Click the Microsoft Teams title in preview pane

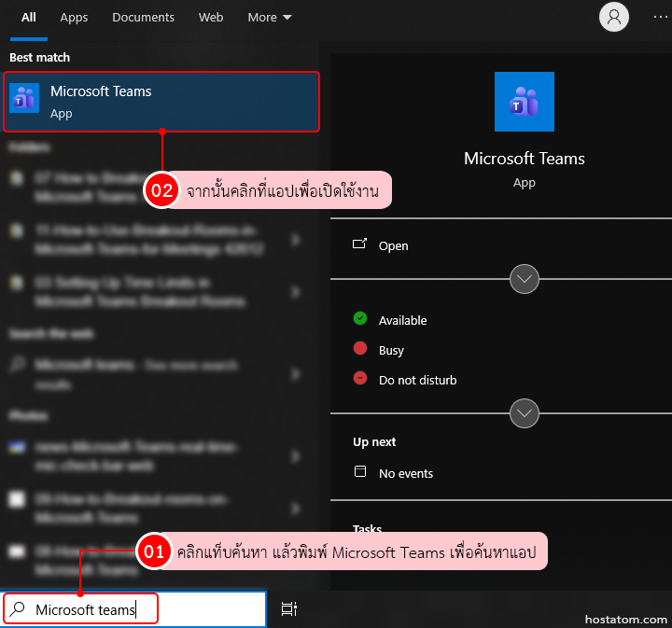(525, 159)
